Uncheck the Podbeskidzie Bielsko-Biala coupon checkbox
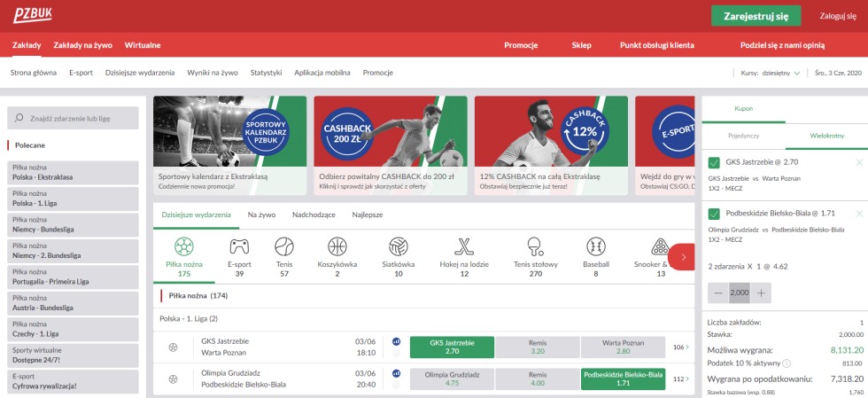 point(714,214)
